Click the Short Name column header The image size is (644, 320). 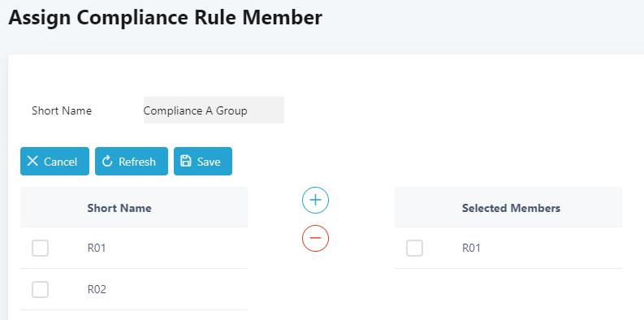119,208
